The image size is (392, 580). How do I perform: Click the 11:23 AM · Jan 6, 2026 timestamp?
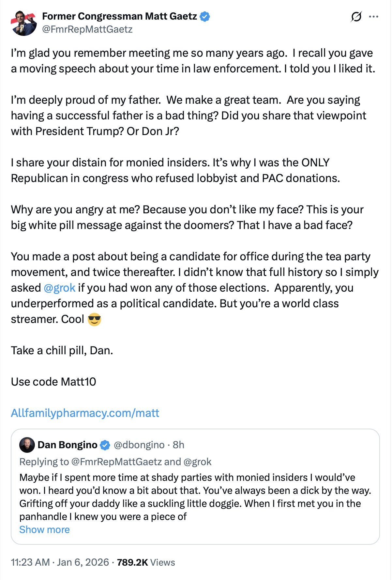pos(60,562)
